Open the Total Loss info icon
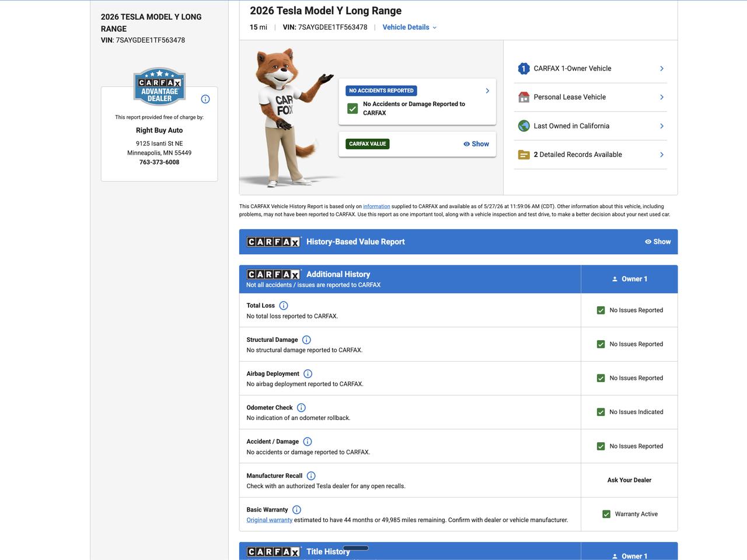Image resolution: width=747 pixels, height=560 pixels. 284,306
